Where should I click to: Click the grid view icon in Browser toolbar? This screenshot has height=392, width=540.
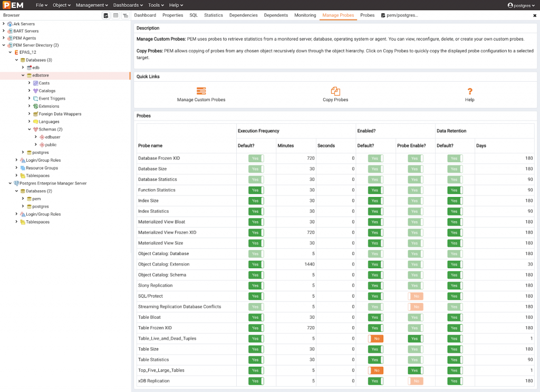point(115,16)
